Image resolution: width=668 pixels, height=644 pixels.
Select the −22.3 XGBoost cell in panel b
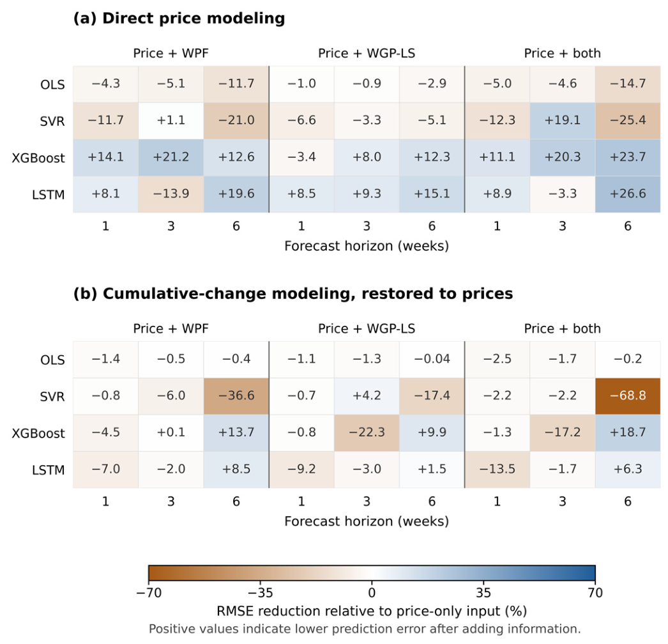367,433
